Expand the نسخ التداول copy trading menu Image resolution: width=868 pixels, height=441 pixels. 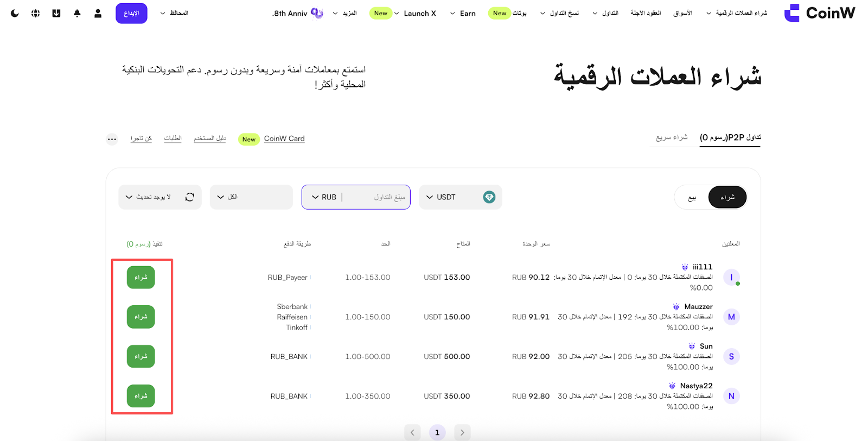pos(559,13)
